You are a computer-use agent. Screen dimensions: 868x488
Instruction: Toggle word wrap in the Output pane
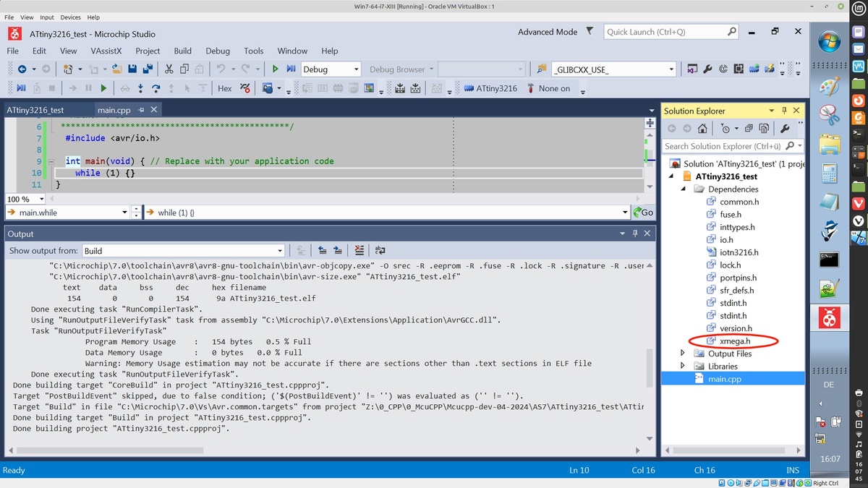[x=380, y=251]
